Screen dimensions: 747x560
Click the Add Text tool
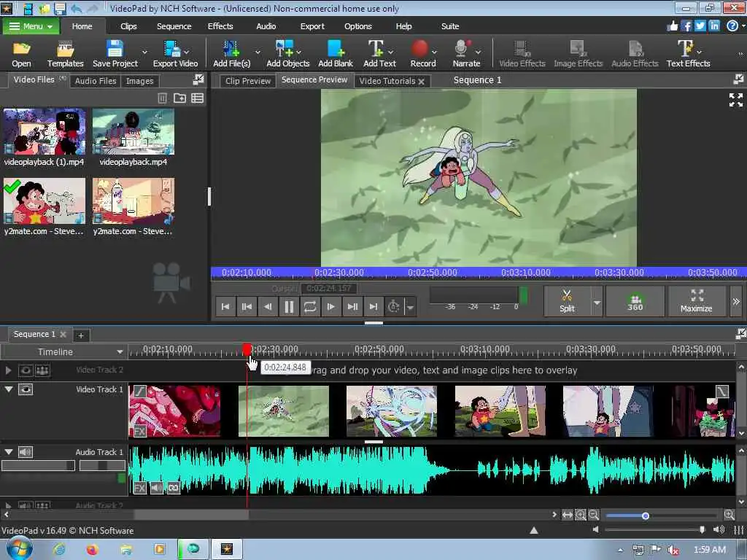point(379,53)
